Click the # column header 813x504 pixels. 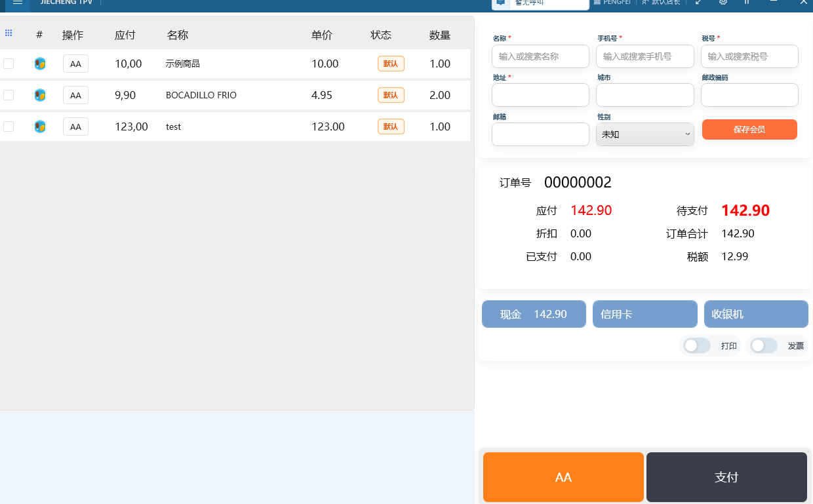[x=39, y=35]
